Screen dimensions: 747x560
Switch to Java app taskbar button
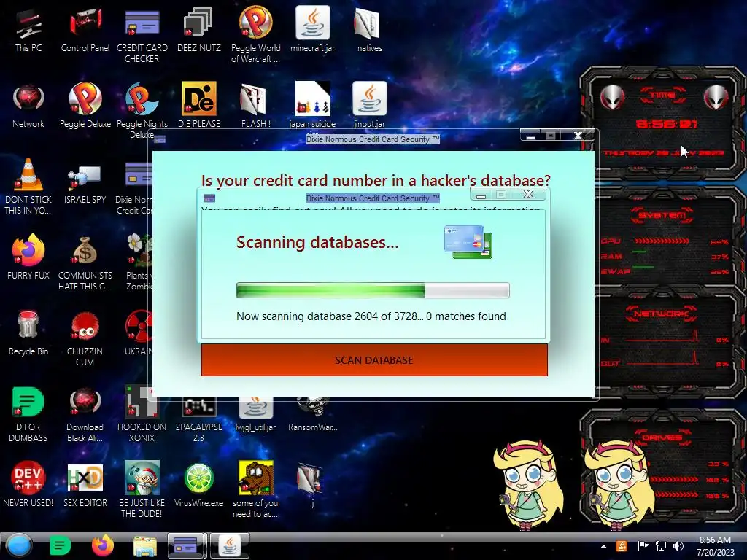[230, 545]
